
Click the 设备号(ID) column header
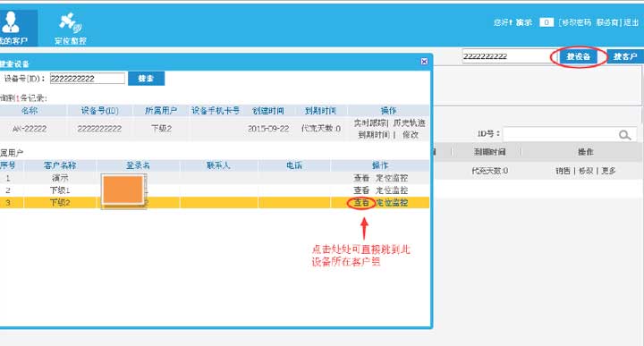[x=100, y=110]
